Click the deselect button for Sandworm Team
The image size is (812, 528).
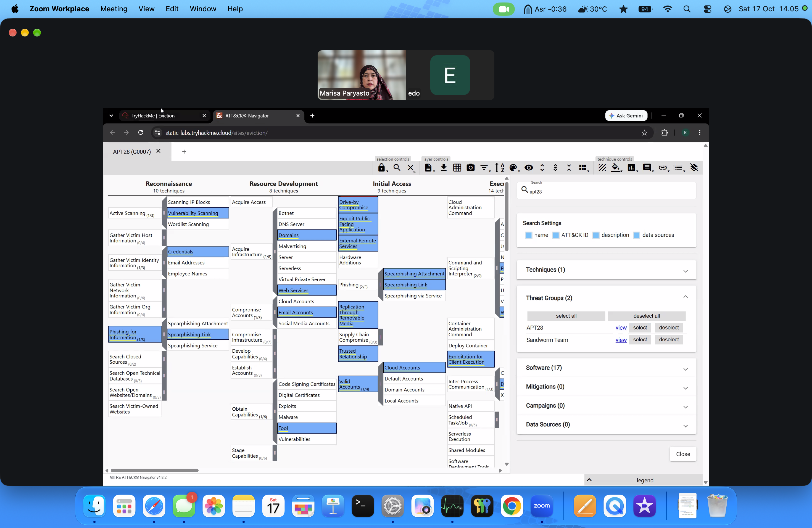tap(669, 339)
